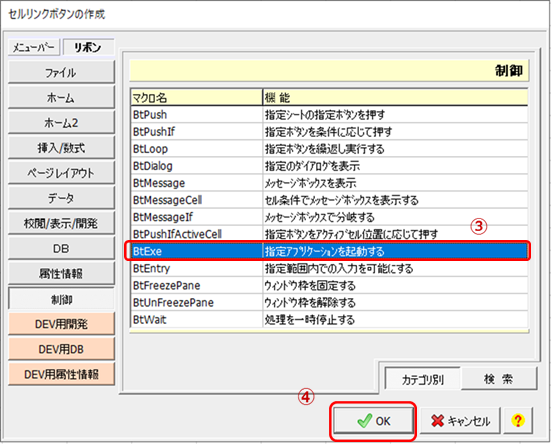Click the DB category button
The image size is (551, 444).
pos(61,248)
